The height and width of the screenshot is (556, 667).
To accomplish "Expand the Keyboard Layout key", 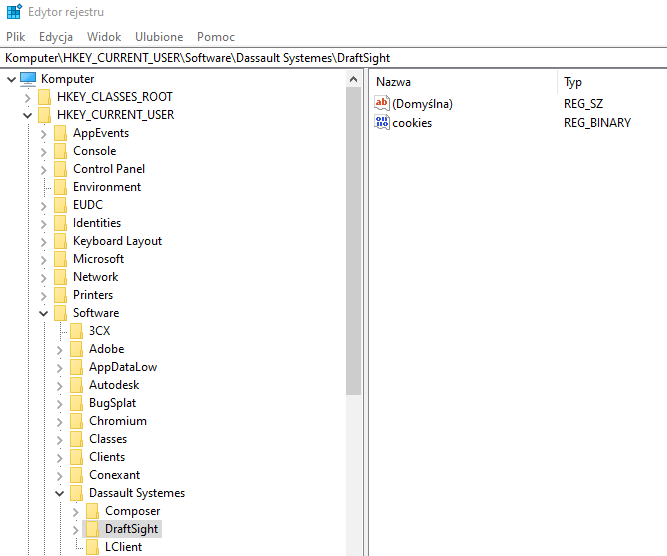I will (x=43, y=242).
